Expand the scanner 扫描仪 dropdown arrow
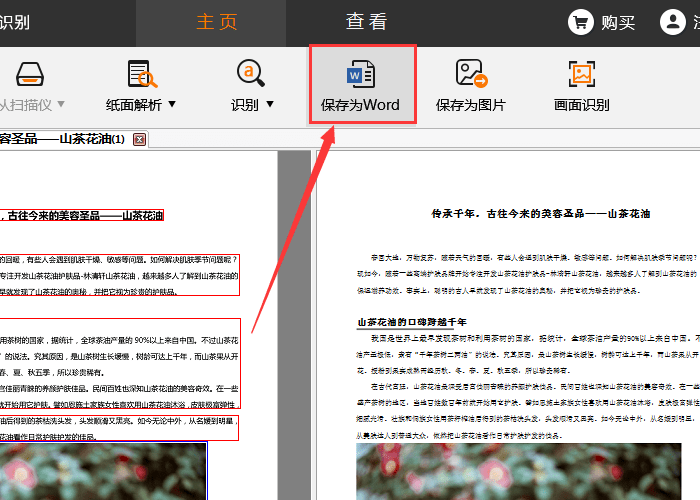 61,104
